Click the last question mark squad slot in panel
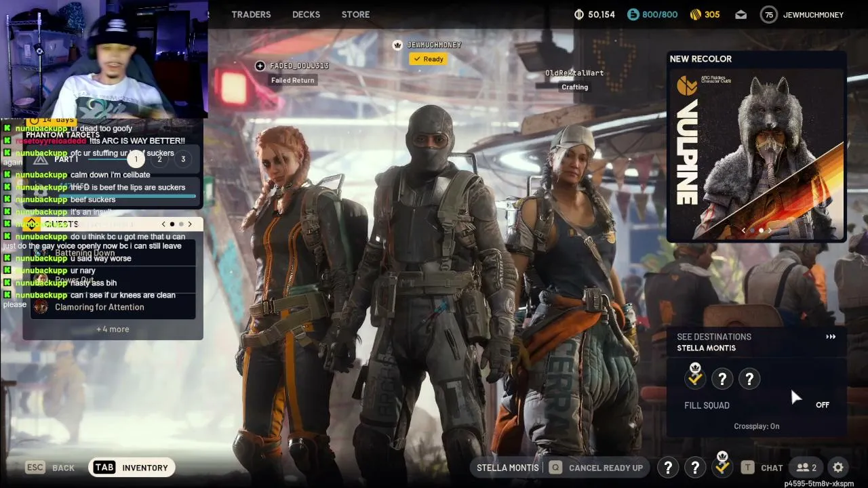868x488 pixels. [x=749, y=379]
